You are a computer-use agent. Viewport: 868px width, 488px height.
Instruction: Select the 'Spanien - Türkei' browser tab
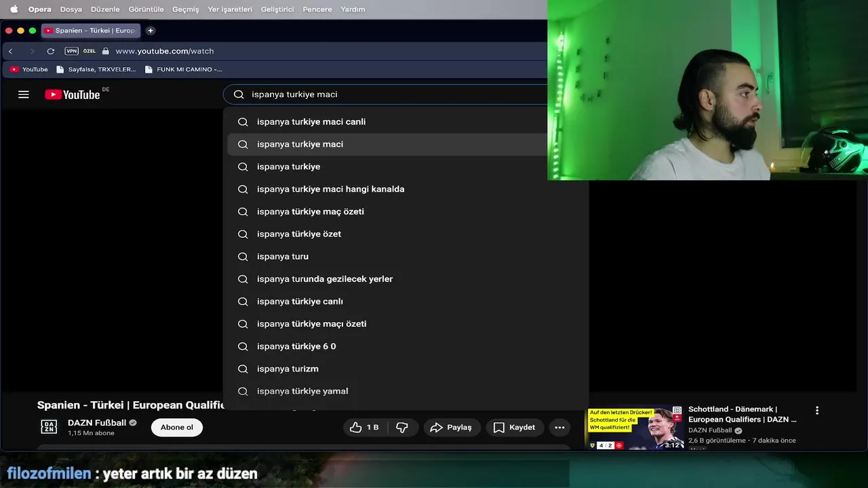click(91, 30)
